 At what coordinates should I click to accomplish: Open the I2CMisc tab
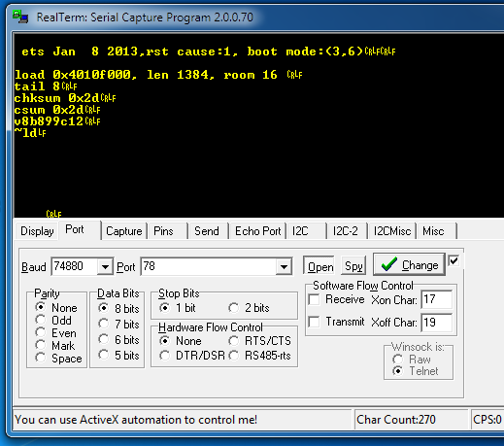pos(392,231)
